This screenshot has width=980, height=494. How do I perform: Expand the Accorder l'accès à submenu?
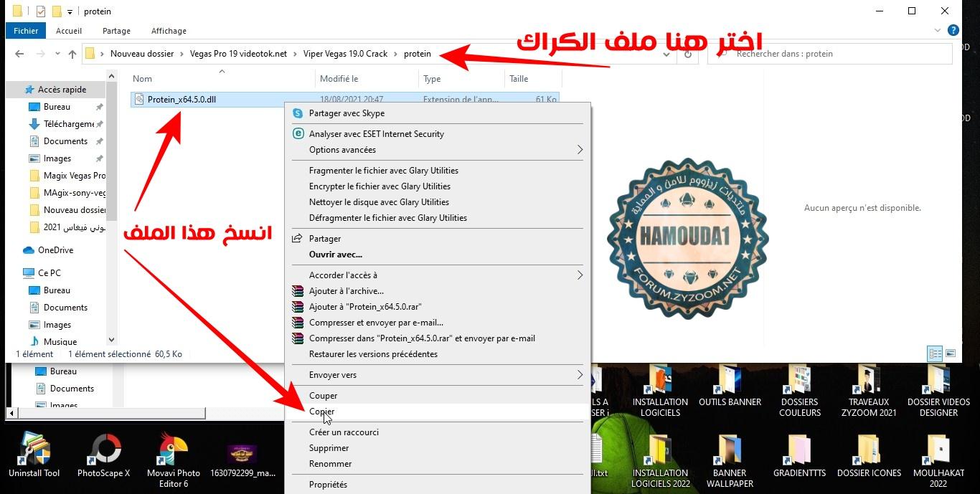pyautogui.click(x=580, y=275)
